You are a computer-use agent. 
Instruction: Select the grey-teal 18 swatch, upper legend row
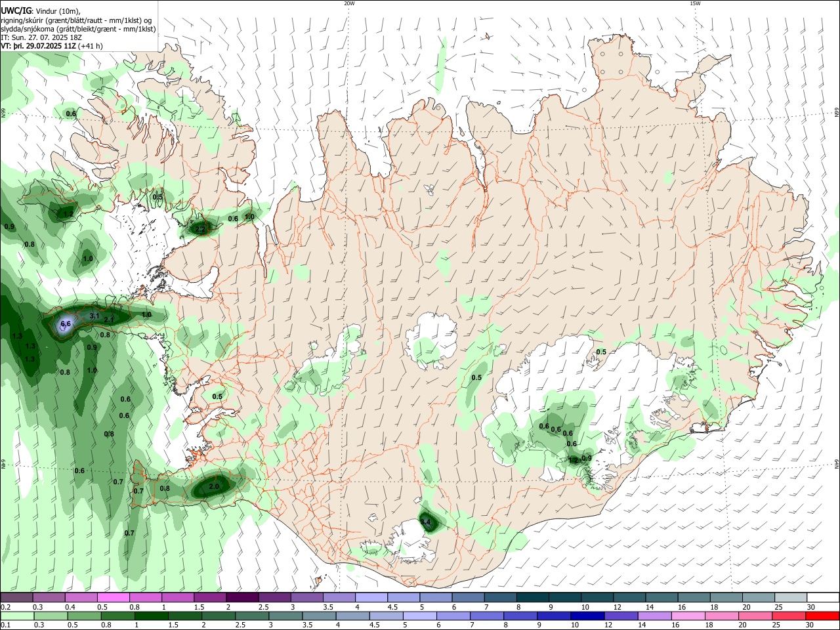click(726, 598)
